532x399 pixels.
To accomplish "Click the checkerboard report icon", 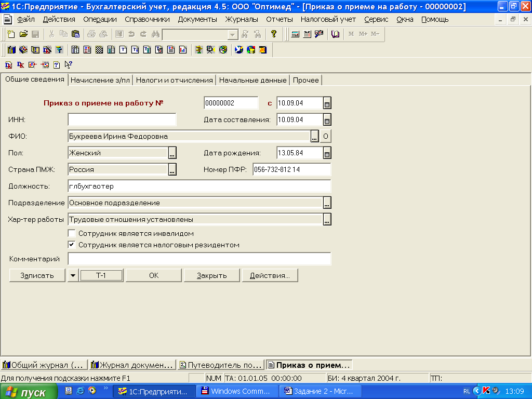I will tap(99, 50).
